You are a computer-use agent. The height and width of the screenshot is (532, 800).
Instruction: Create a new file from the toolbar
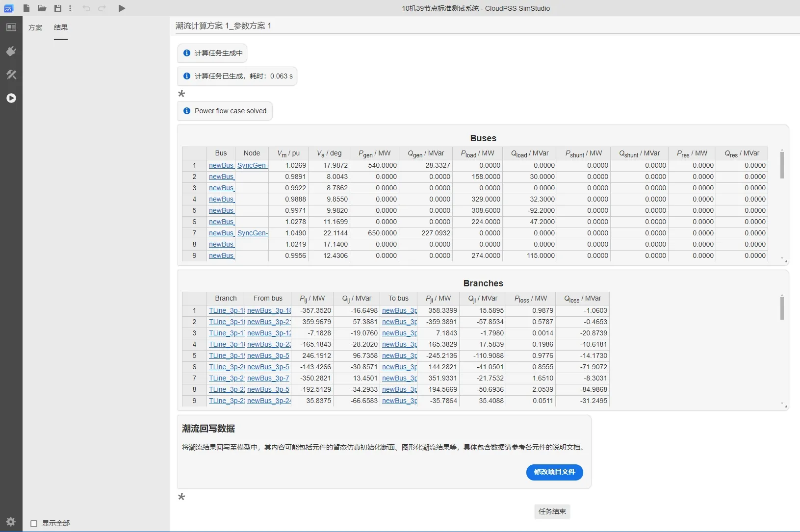26,8
